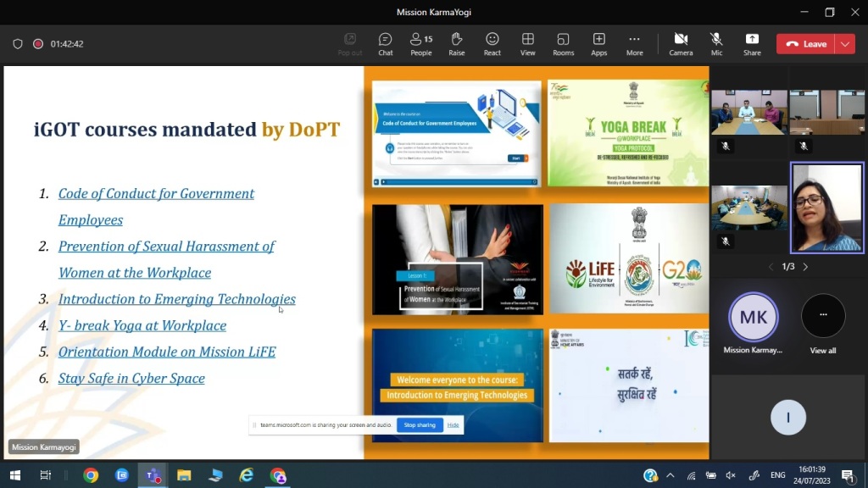Open the taskbar clock and calendar

coord(811,475)
